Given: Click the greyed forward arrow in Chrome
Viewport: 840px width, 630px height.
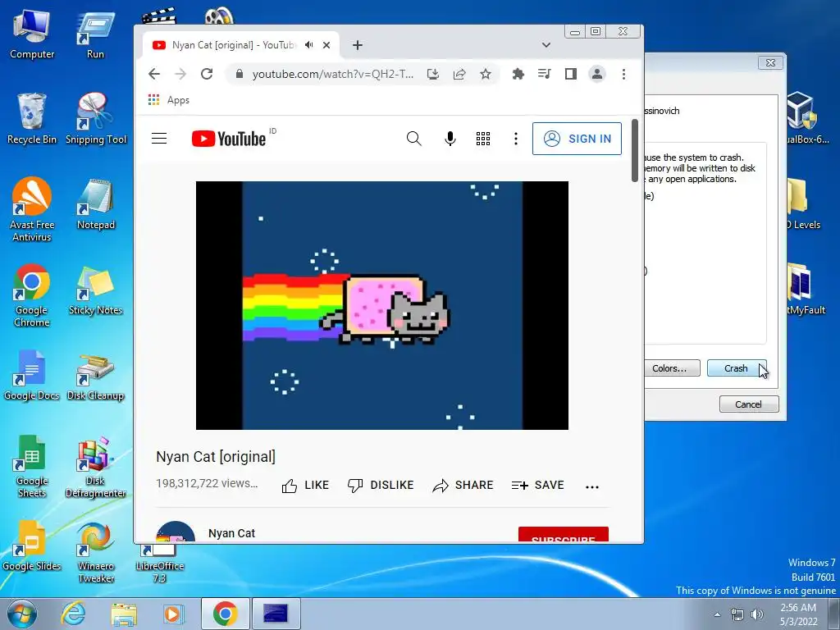Looking at the screenshot, I should (x=180, y=74).
